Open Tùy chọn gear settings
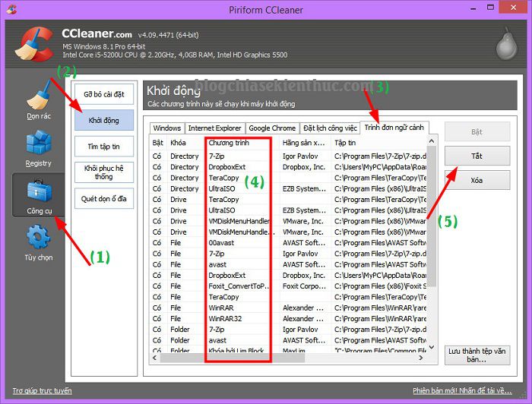532x404 pixels. tap(39, 242)
